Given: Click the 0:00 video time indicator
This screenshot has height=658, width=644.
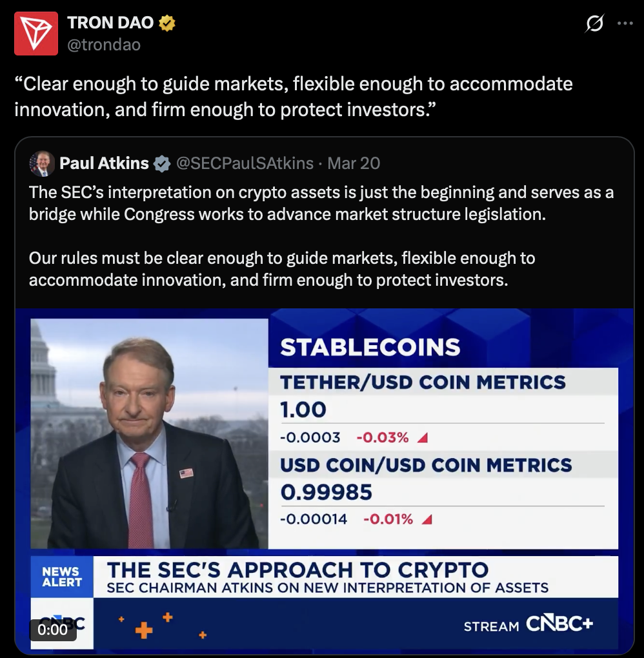Looking at the screenshot, I should point(53,629).
